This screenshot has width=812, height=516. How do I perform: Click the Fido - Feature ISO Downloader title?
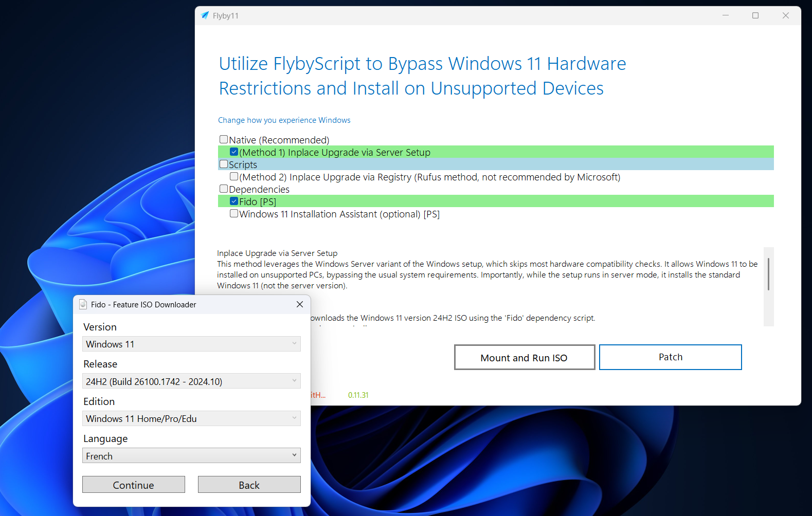click(x=143, y=305)
